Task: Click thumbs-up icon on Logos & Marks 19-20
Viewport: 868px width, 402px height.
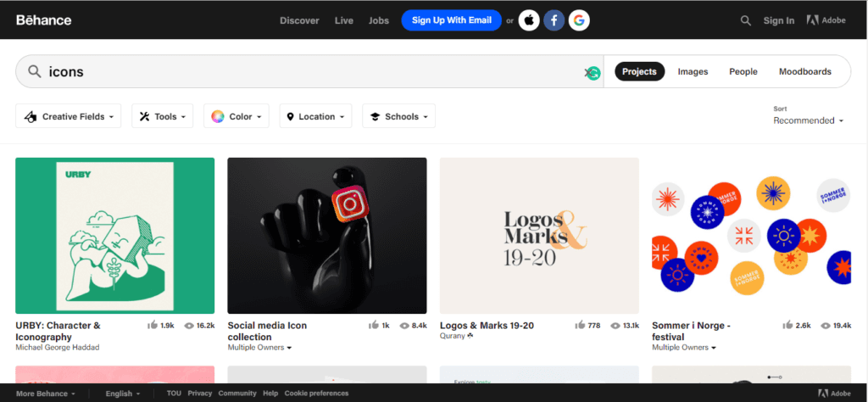Action: point(580,325)
